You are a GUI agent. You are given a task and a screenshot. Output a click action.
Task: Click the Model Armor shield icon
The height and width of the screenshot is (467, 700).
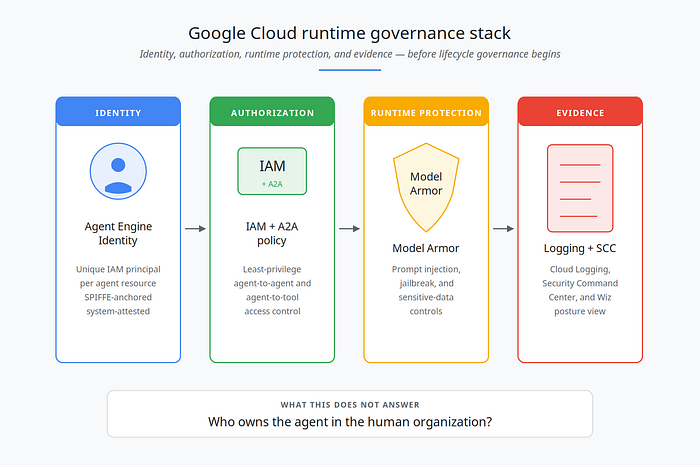tap(426, 187)
